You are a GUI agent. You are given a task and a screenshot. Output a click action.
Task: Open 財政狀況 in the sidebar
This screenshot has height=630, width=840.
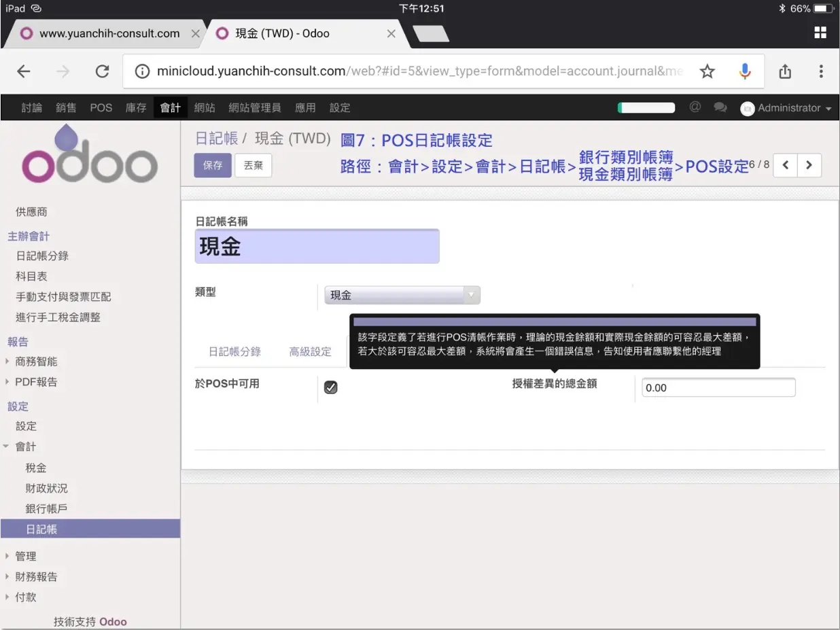tap(46, 489)
